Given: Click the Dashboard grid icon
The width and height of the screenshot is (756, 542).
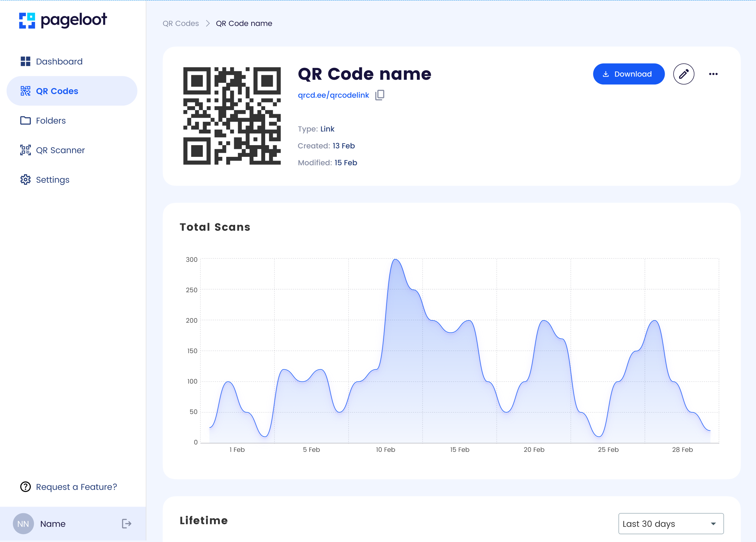Looking at the screenshot, I should (x=25, y=61).
